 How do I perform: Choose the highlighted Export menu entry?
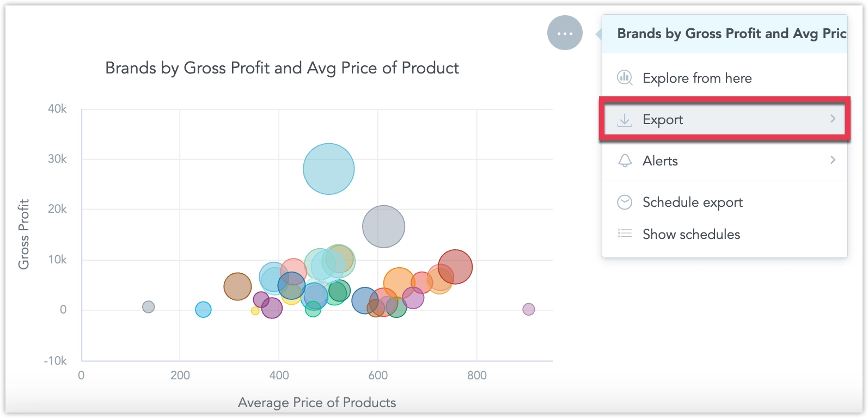tap(663, 119)
